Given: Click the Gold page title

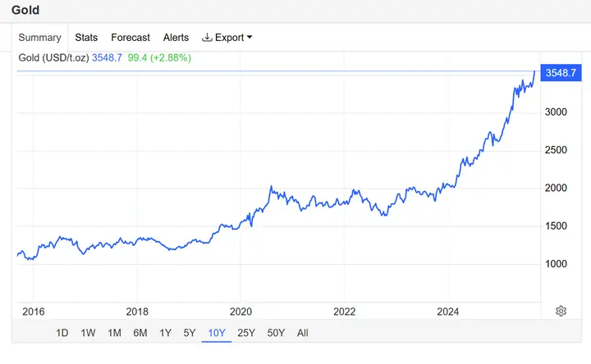Looking at the screenshot, I should (x=25, y=10).
